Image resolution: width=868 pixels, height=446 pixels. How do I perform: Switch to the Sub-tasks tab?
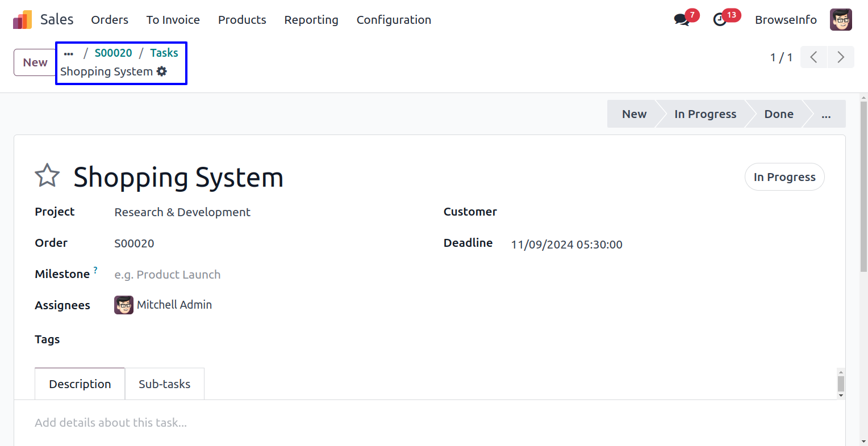coord(164,384)
